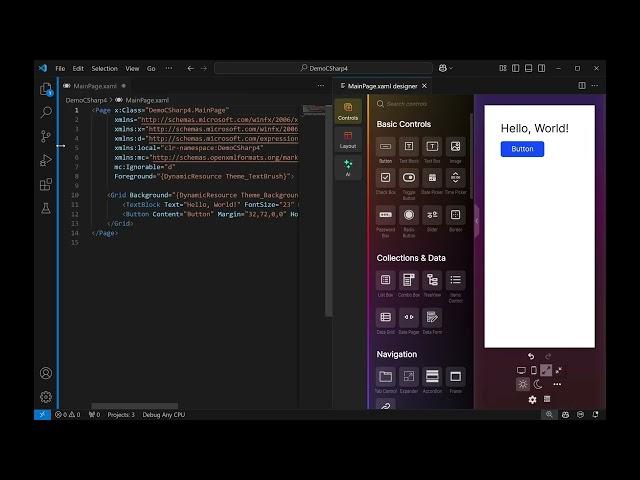Select the Frame control icon
The height and width of the screenshot is (480, 640).
[x=456, y=377]
